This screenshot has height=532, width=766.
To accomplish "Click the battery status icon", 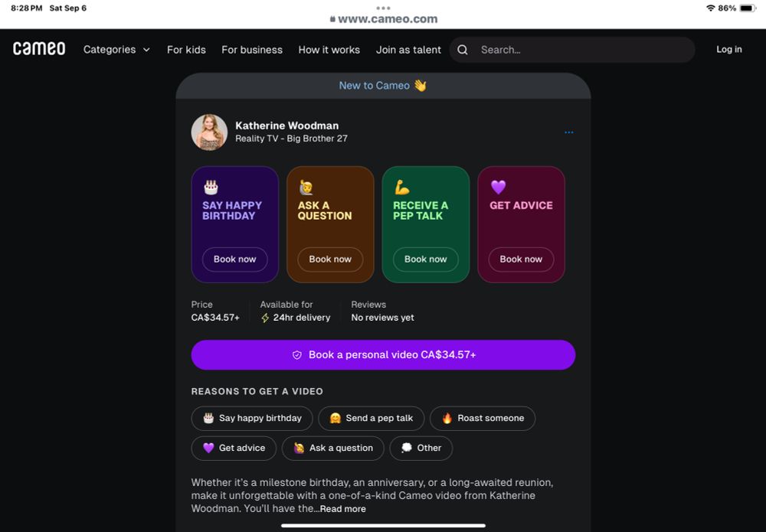I will 748,8.
